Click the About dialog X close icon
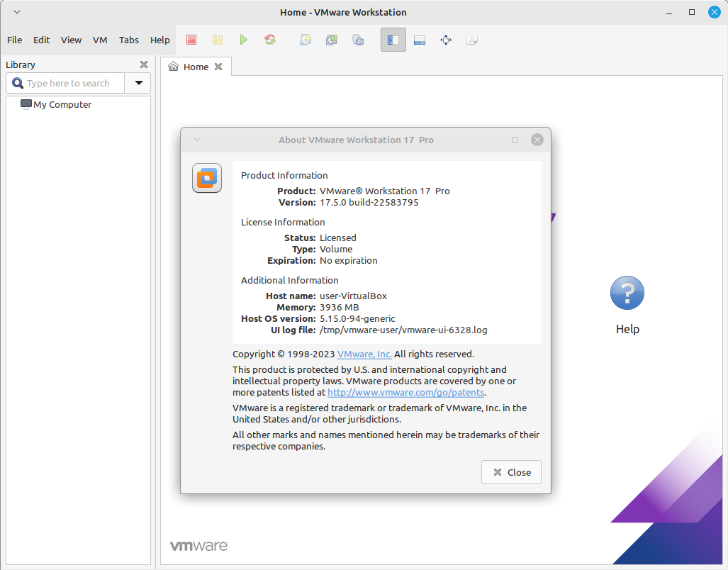The width and height of the screenshot is (728, 570). pyautogui.click(x=537, y=140)
